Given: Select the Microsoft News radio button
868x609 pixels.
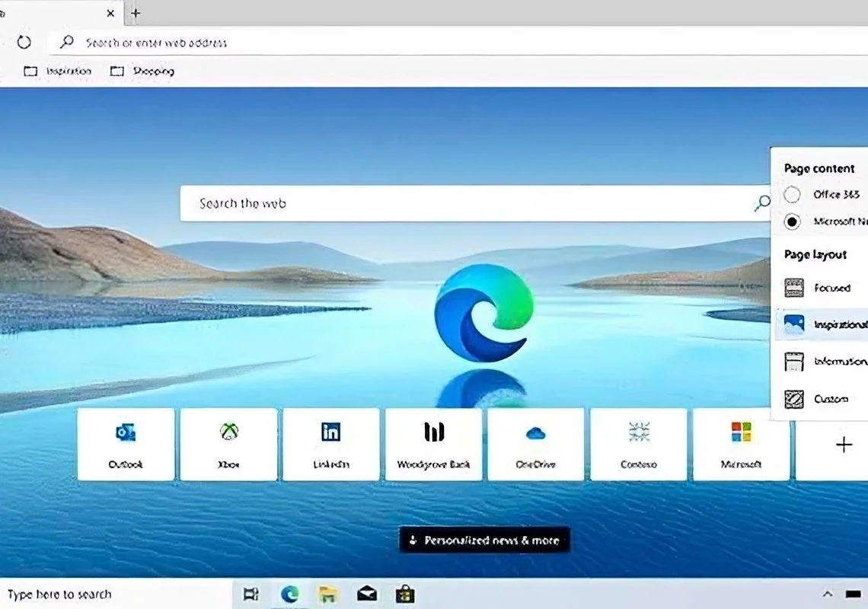Looking at the screenshot, I should [x=792, y=222].
